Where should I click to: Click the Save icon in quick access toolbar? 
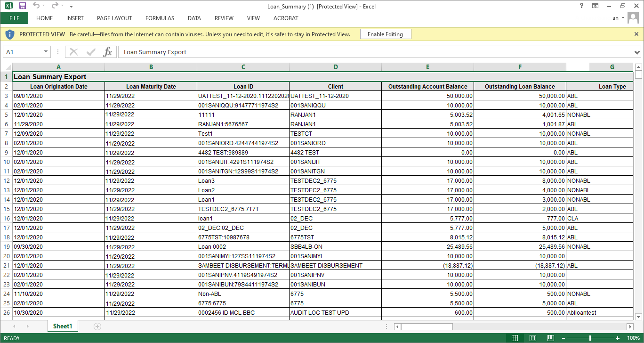tap(22, 6)
